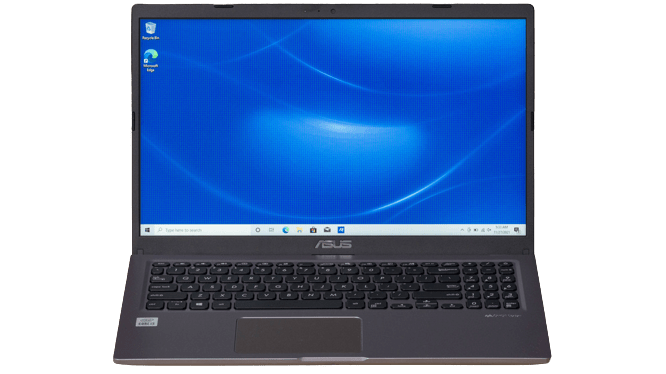Open the Action Center notifications icon
The height and width of the screenshot is (374, 666).
click(517, 230)
